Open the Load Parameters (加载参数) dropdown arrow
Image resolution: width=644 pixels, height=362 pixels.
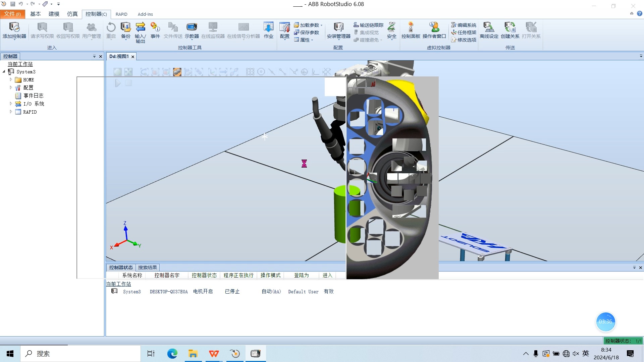pyautogui.click(x=321, y=25)
